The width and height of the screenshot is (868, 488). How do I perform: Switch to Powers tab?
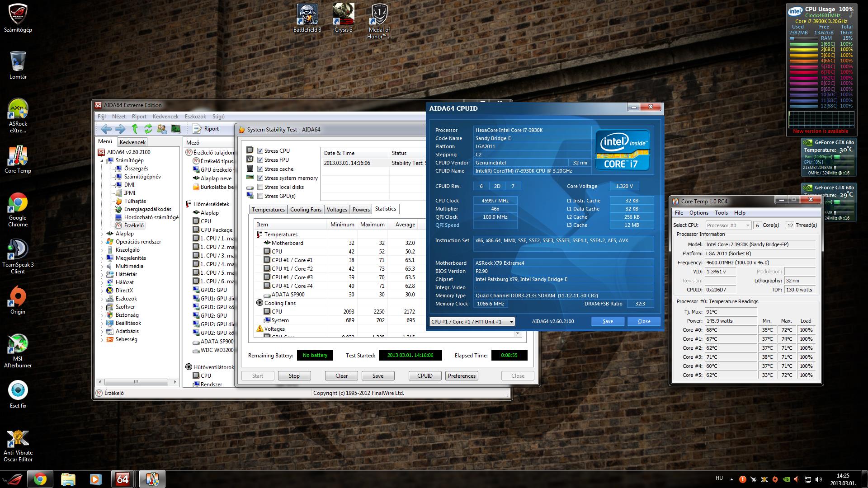tap(361, 210)
